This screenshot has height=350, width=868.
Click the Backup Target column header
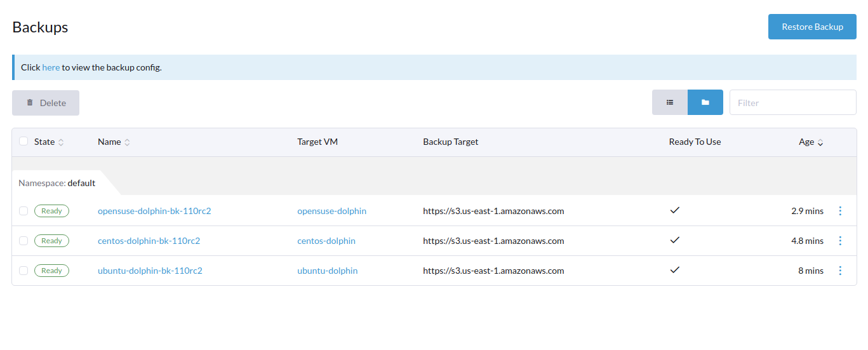[x=451, y=142]
